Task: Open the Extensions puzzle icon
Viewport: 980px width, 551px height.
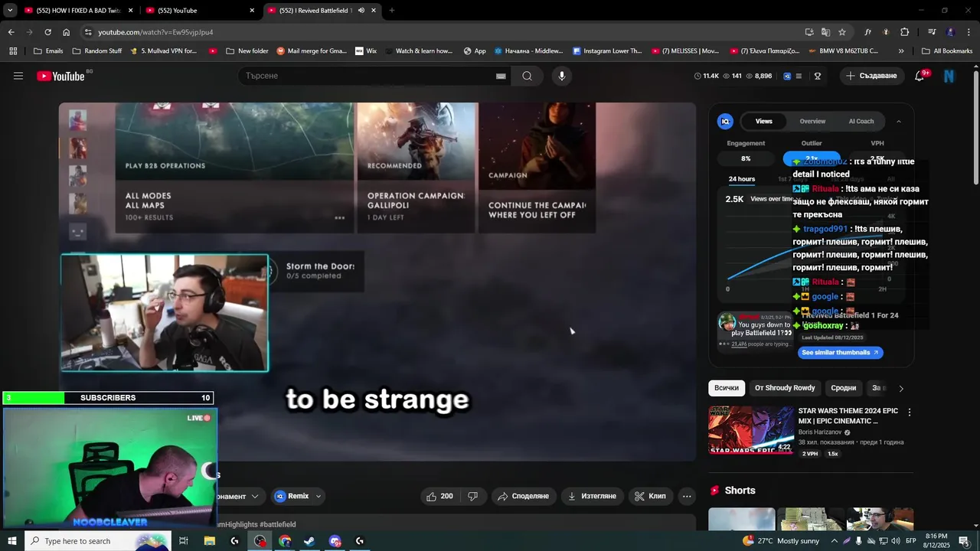Action: [904, 32]
